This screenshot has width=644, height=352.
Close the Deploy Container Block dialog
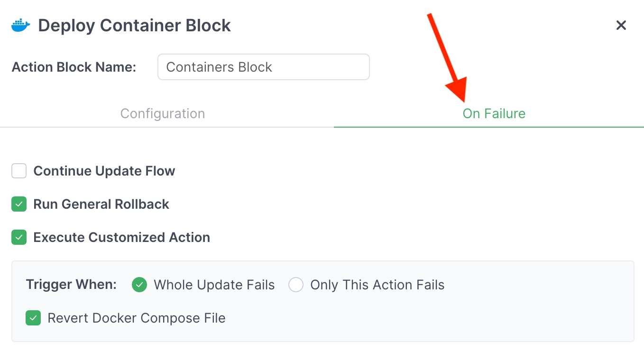[621, 25]
